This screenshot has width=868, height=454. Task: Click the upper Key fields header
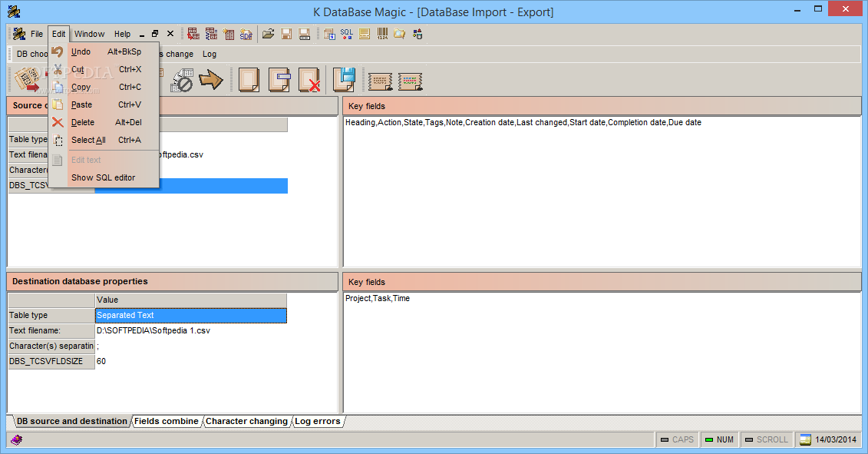pyautogui.click(x=602, y=106)
